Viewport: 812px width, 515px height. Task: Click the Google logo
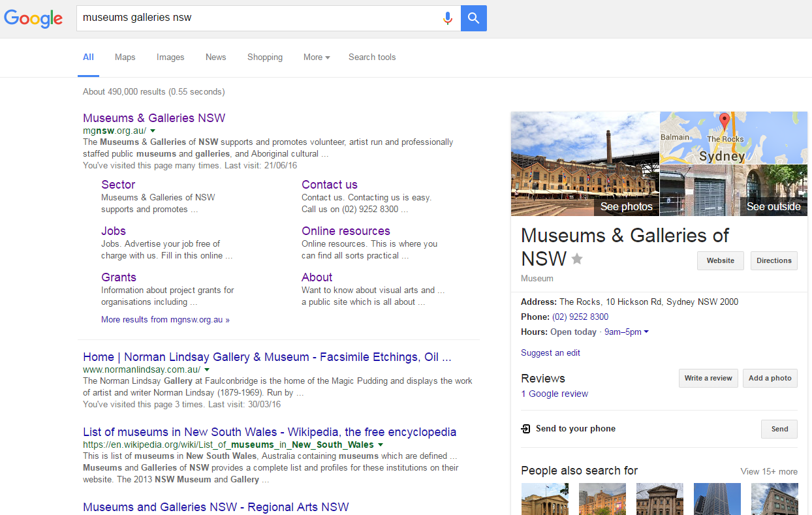click(33, 18)
